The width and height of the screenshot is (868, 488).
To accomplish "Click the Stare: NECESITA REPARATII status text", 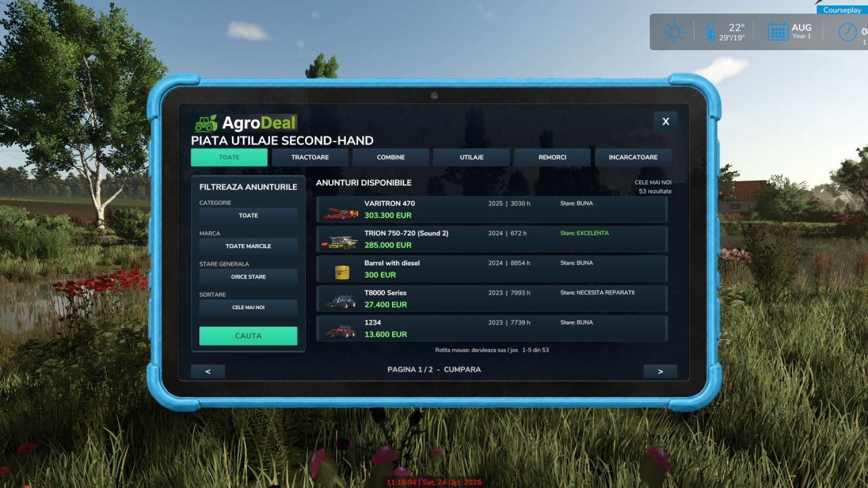I will pyautogui.click(x=597, y=293).
